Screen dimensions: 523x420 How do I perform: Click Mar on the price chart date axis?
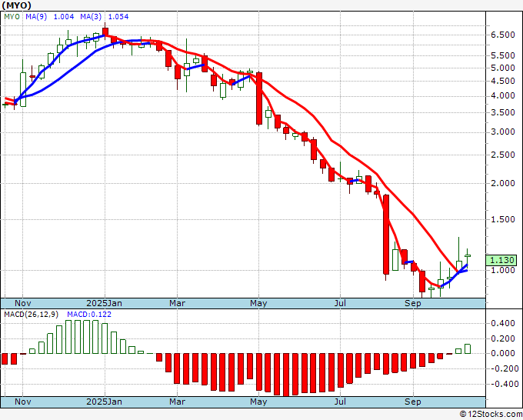pos(177,303)
